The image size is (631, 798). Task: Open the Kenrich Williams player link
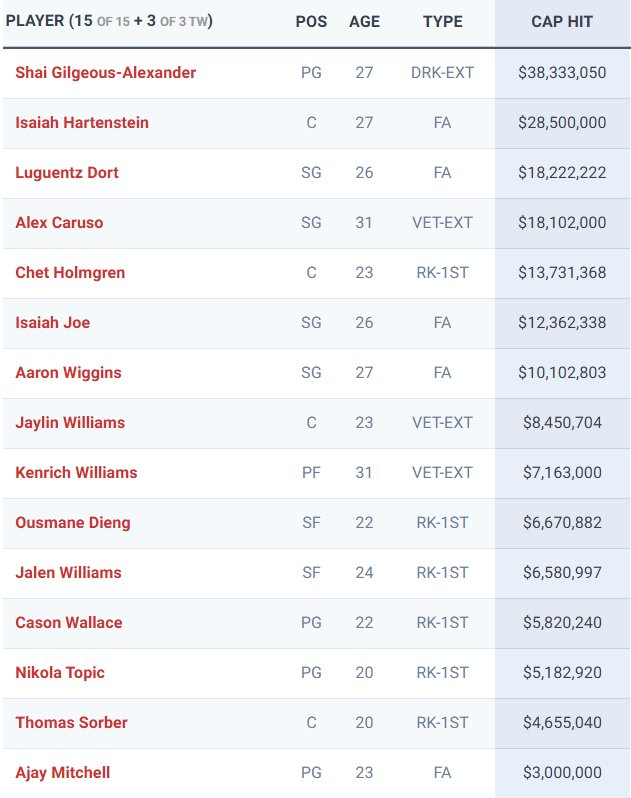point(76,473)
